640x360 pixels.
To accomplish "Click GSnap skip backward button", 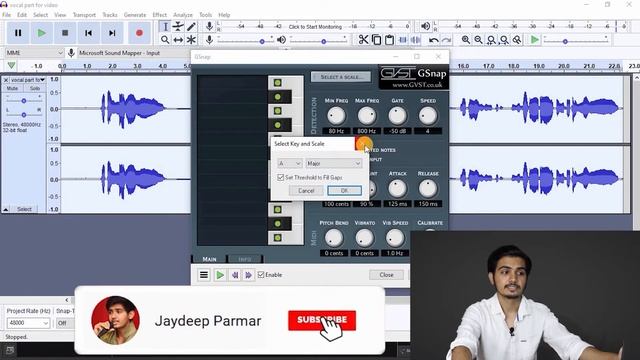I will pos(235,275).
